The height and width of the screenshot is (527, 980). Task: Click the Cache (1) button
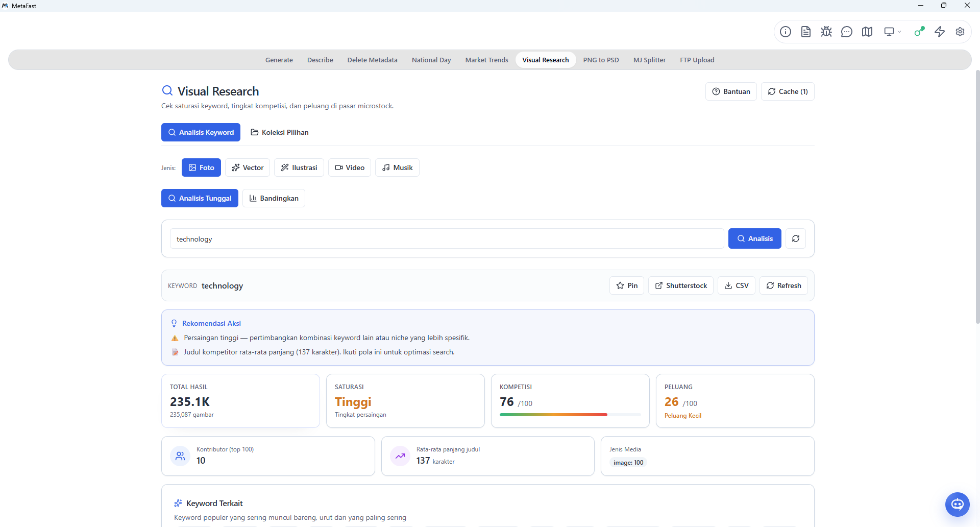(x=788, y=91)
